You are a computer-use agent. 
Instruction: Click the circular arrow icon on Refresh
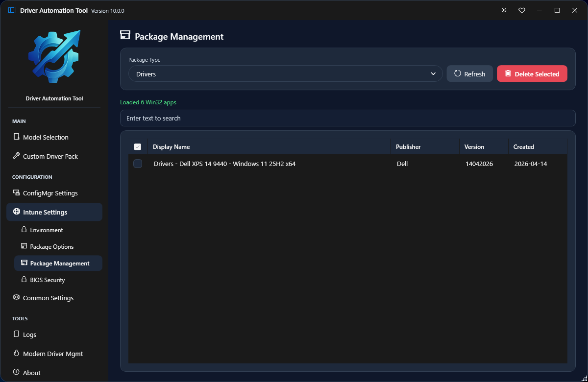[x=458, y=73]
